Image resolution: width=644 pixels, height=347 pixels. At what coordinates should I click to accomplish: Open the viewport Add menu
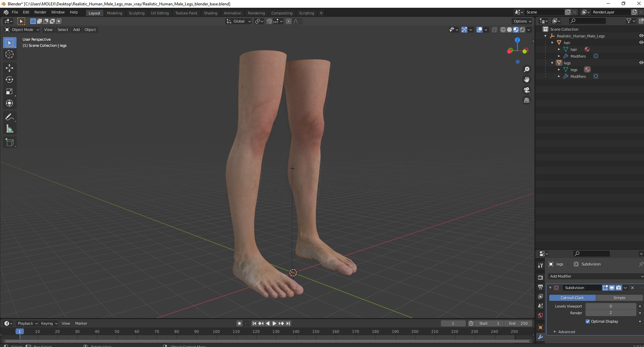pos(77,30)
